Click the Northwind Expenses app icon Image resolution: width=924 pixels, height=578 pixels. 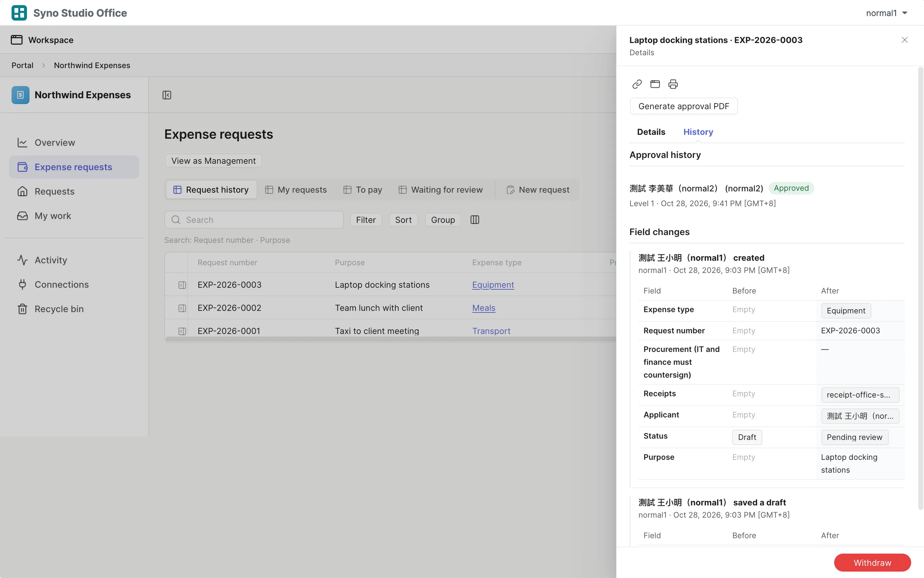point(20,95)
